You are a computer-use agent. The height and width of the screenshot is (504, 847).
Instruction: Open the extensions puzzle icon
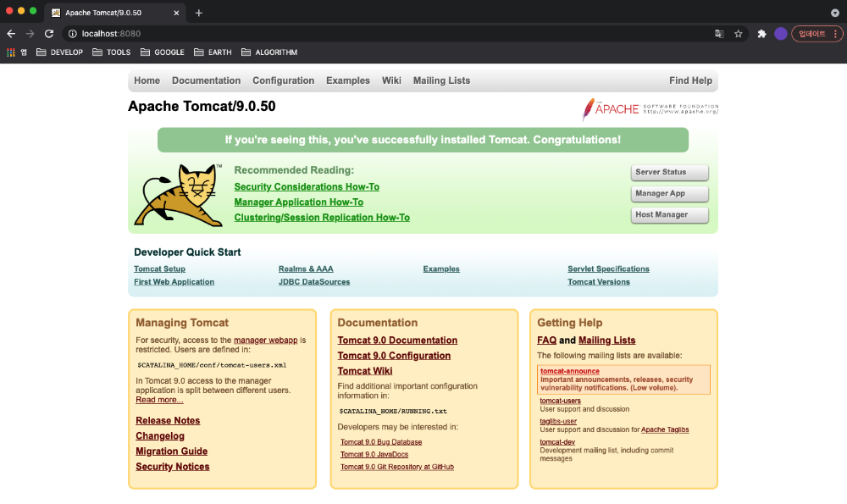pos(761,34)
